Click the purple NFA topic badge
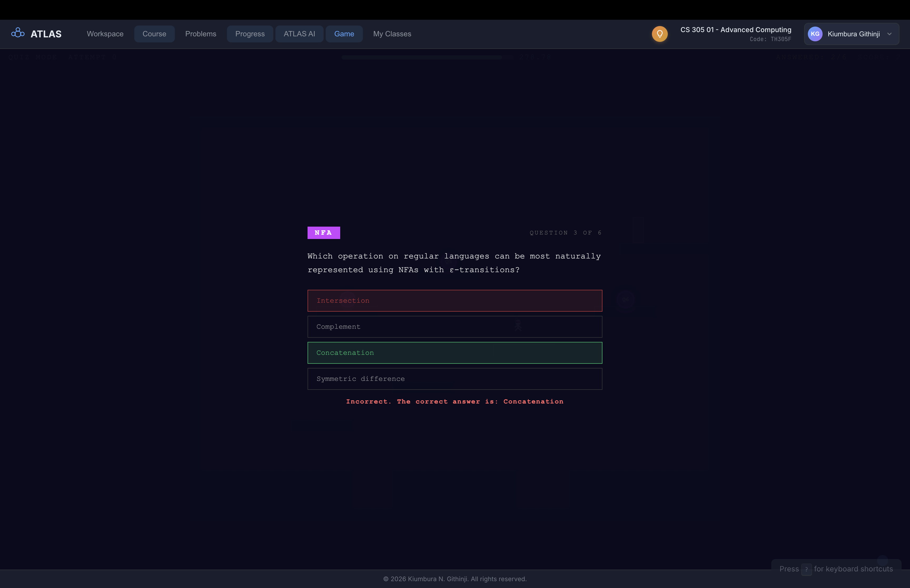The width and height of the screenshot is (910, 588). click(323, 232)
